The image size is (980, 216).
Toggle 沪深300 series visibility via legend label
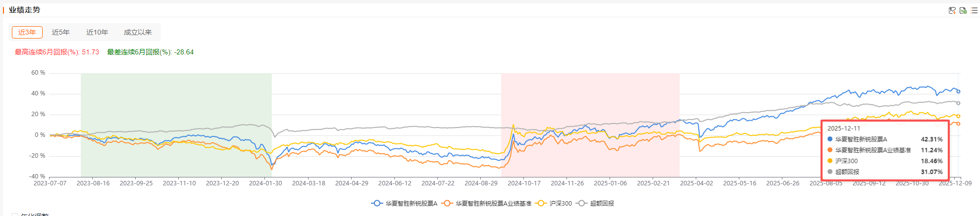click(561, 203)
